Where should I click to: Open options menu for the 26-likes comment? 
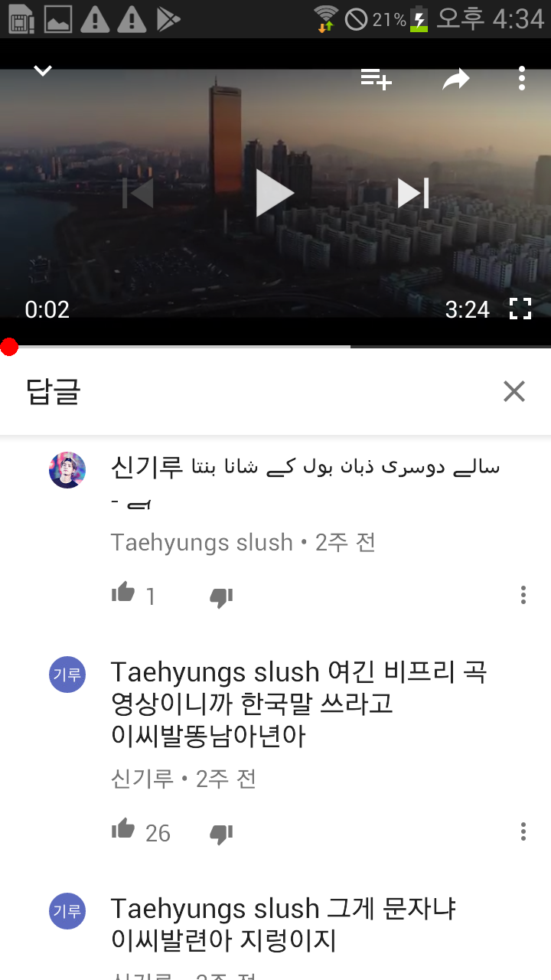(523, 831)
